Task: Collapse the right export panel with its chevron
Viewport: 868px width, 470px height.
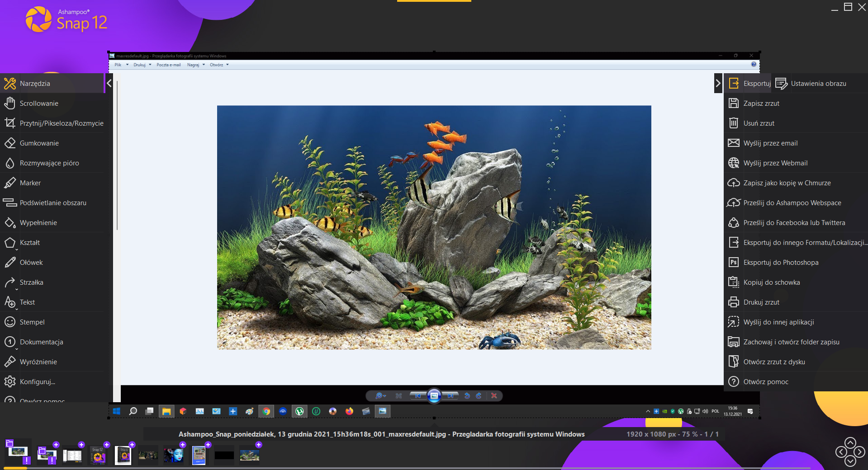Action: pos(718,84)
